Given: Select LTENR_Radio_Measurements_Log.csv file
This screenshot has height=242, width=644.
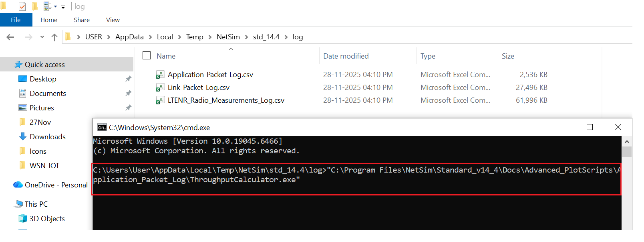Looking at the screenshot, I should click(226, 100).
